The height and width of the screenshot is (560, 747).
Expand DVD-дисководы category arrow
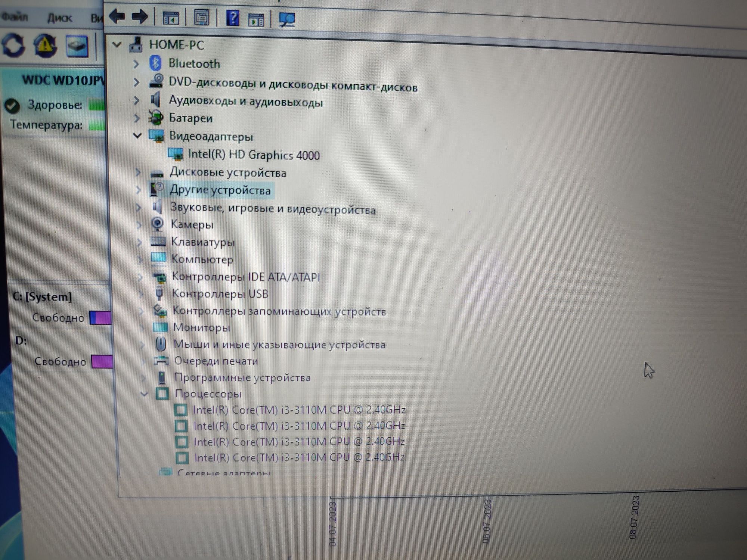pos(137,82)
